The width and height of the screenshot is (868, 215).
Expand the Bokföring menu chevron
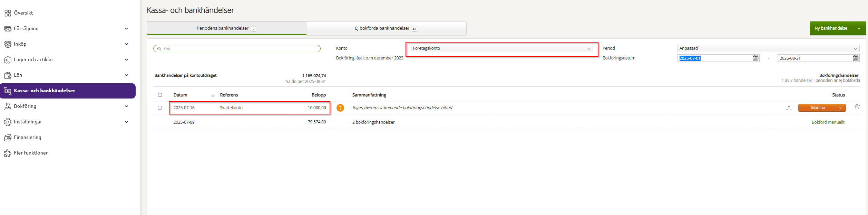pos(126,106)
